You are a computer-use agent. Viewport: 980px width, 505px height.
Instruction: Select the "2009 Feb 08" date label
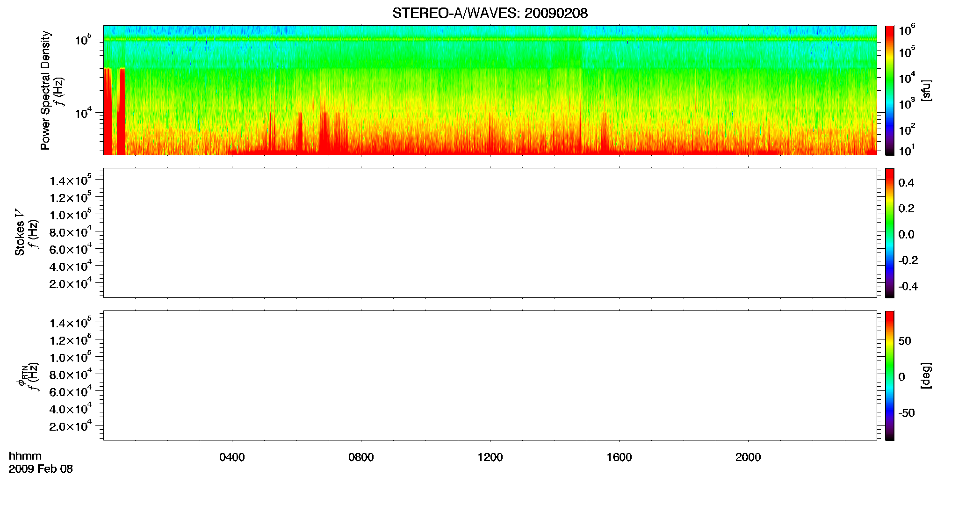41,469
